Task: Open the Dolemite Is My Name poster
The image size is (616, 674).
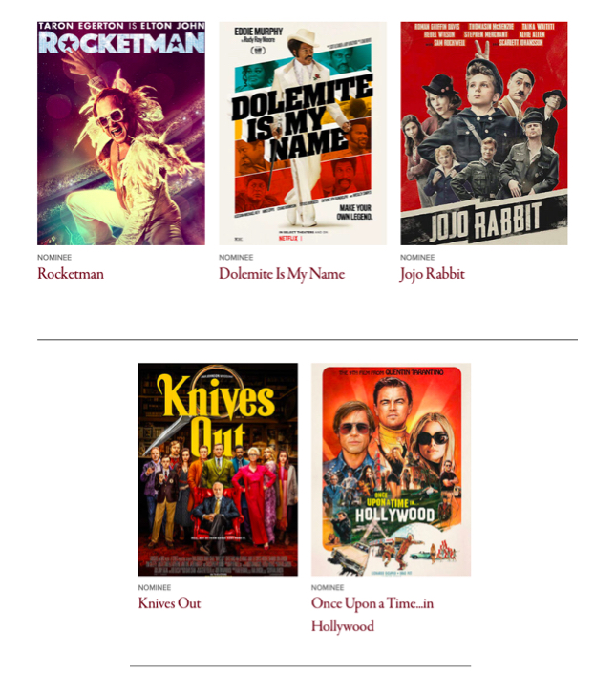Action: point(303,134)
